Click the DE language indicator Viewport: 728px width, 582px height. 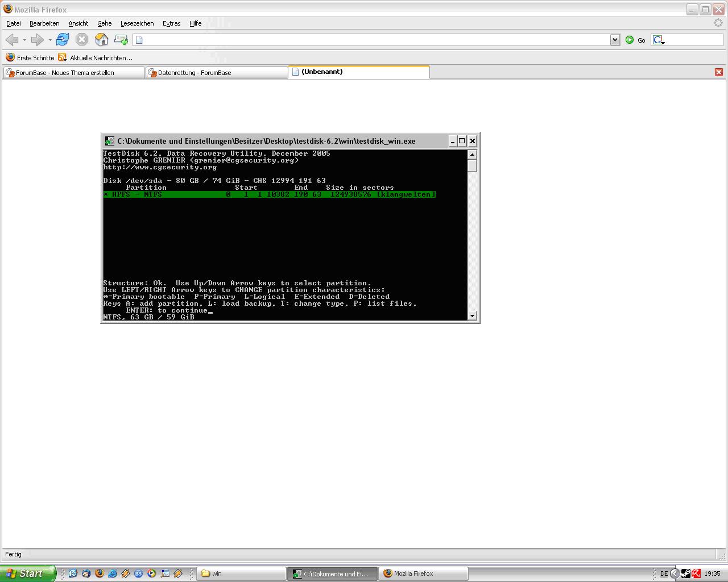[664, 573]
